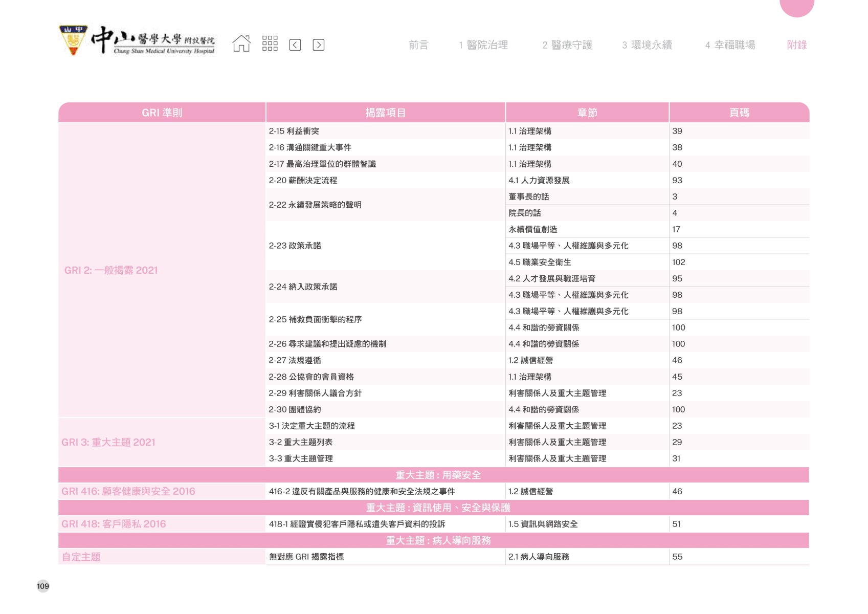
Task: Click the GRI 2: 一般揭露 2021 label
Action: click(111, 270)
